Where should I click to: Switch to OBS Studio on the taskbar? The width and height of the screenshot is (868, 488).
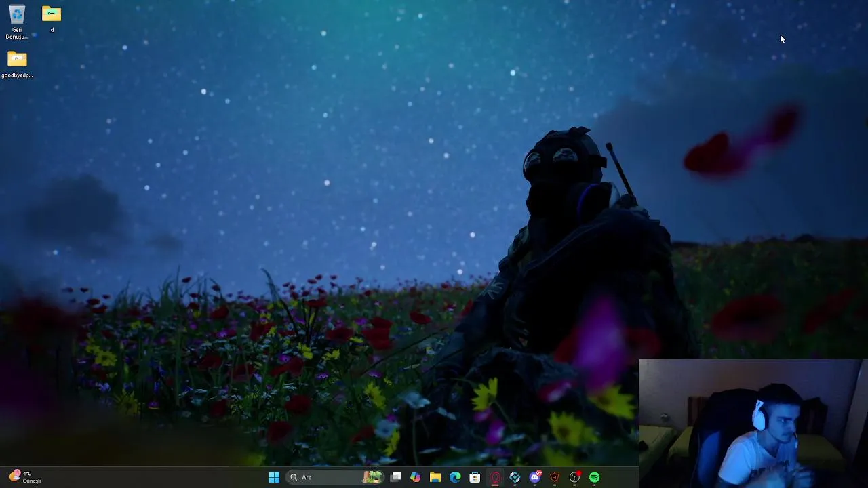(x=574, y=477)
